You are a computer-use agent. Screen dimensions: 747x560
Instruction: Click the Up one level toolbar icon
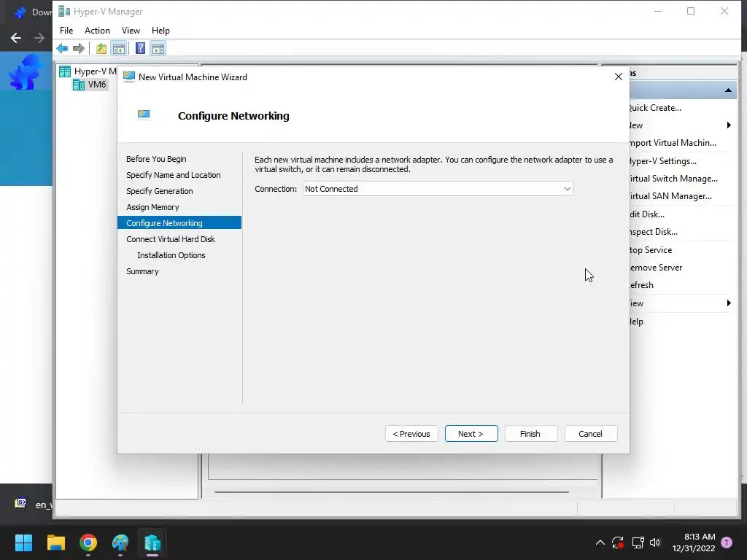point(101,48)
